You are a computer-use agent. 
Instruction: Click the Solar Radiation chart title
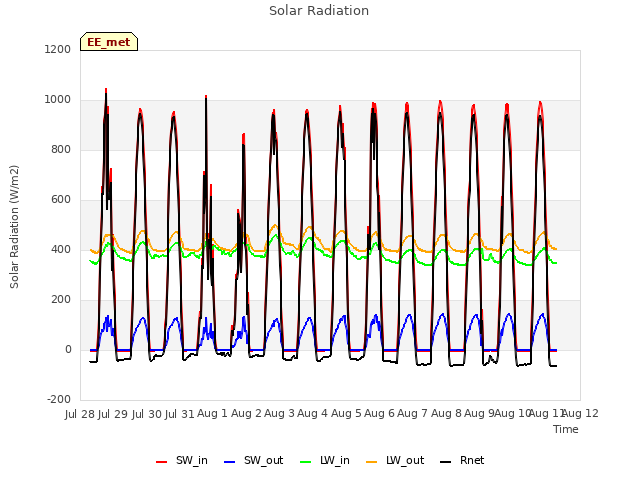coord(319,11)
